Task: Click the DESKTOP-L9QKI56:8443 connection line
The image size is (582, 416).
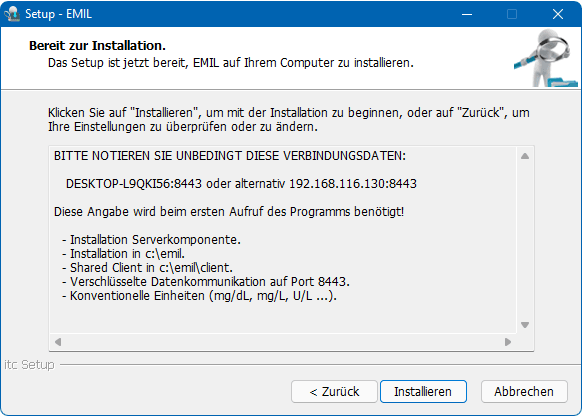Action: point(241,184)
